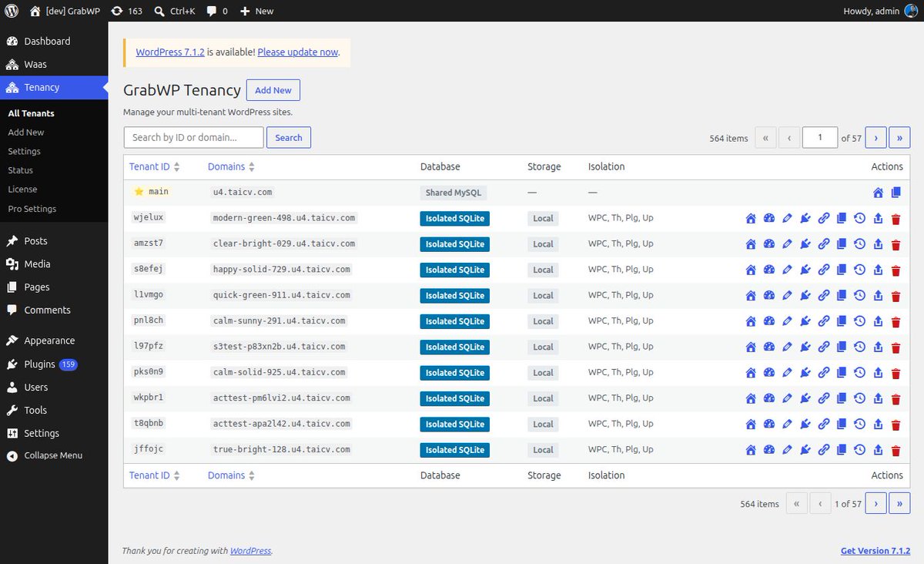Click the chain link icon for pnl8ch
The height and width of the screenshot is (564, 924).
coord(824,322)
